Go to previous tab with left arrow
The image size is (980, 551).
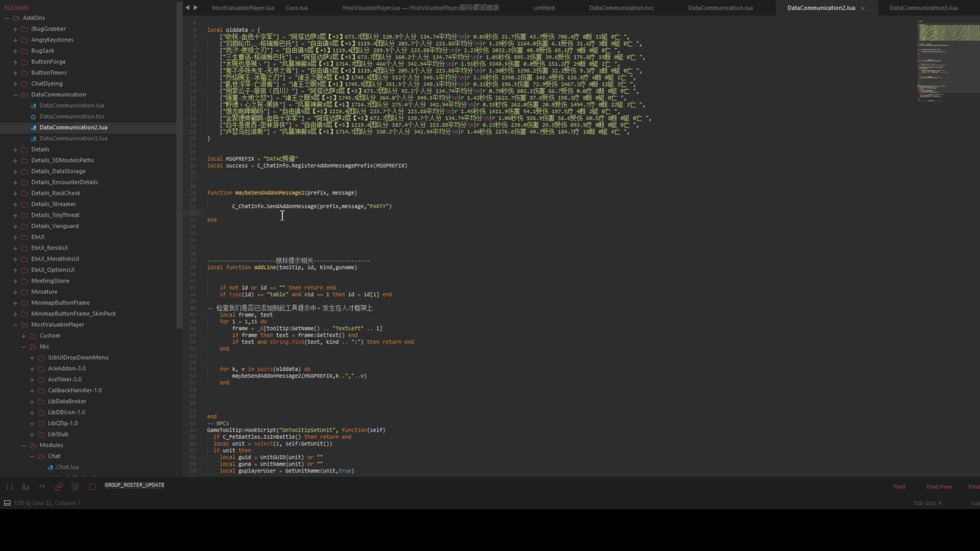click(x=187, y=8)
